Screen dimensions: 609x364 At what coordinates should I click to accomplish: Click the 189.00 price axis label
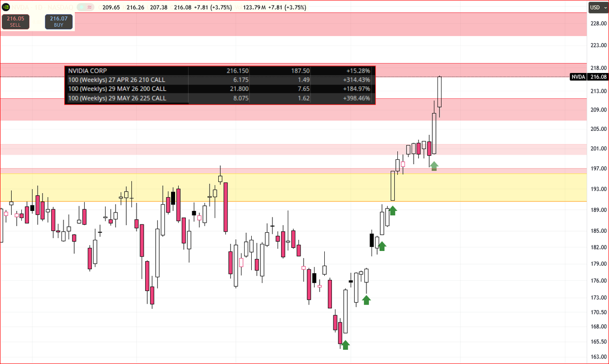[x=598, y=210]
